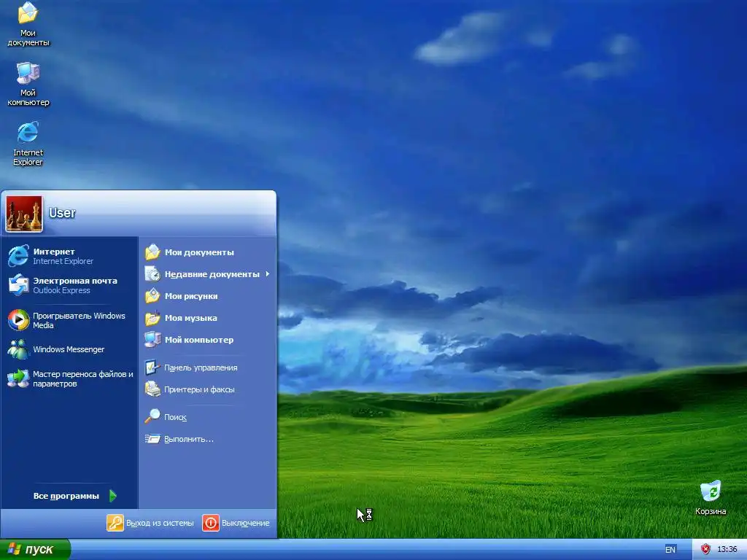Open Электронная почта Outlook Express
This screenshot has height=560, width=747.
69,285
